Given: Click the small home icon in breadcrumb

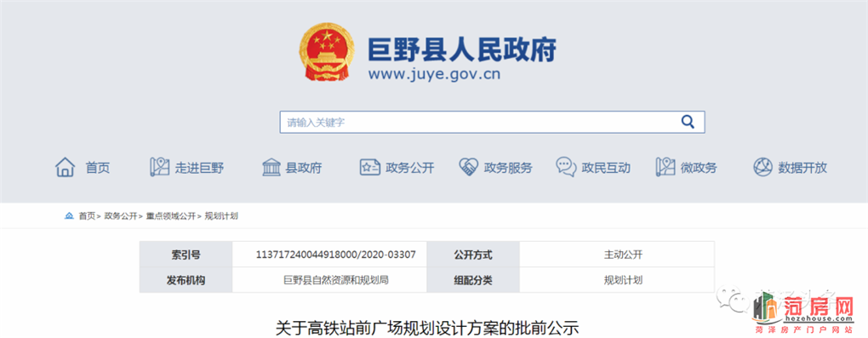Looking at the screenshot, I should coord(69,216).
